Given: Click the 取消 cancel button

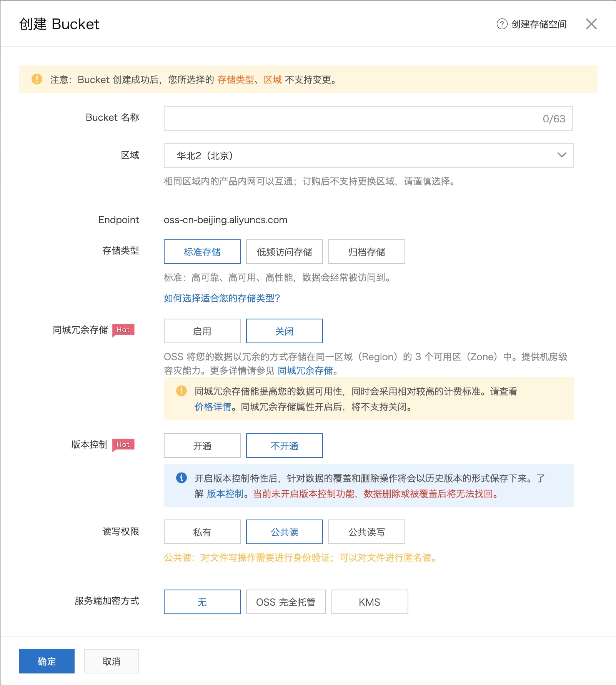Looking at the screenshot, I should point(111,661).
